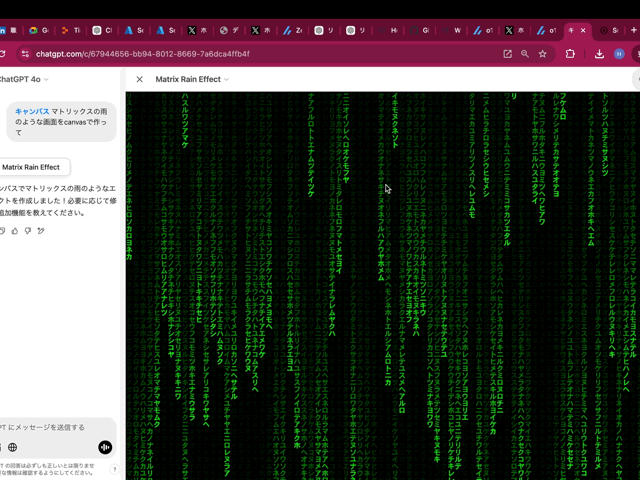Start voice mode with the black round button
The height and width of the screenshot is (480, 640).
coord(105,447)
